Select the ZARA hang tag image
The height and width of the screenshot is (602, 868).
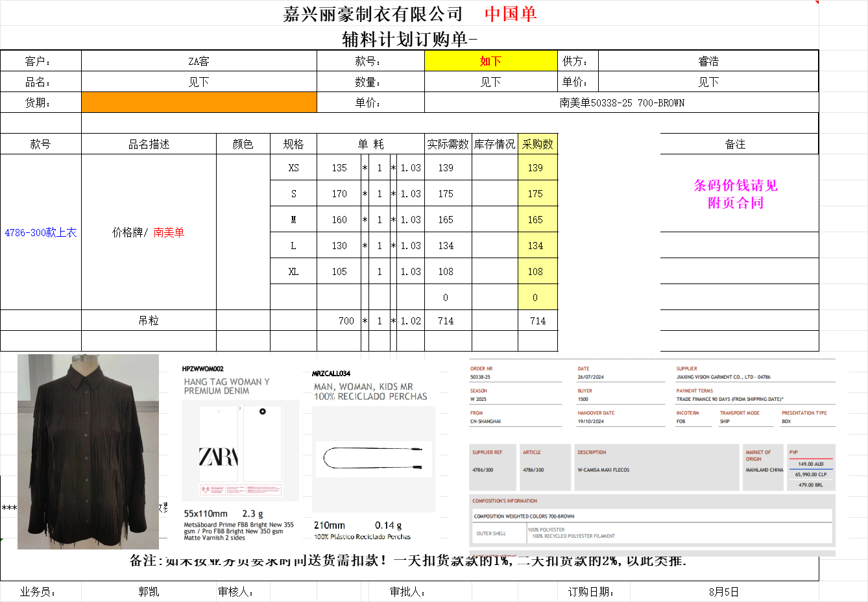click(240, 451)
